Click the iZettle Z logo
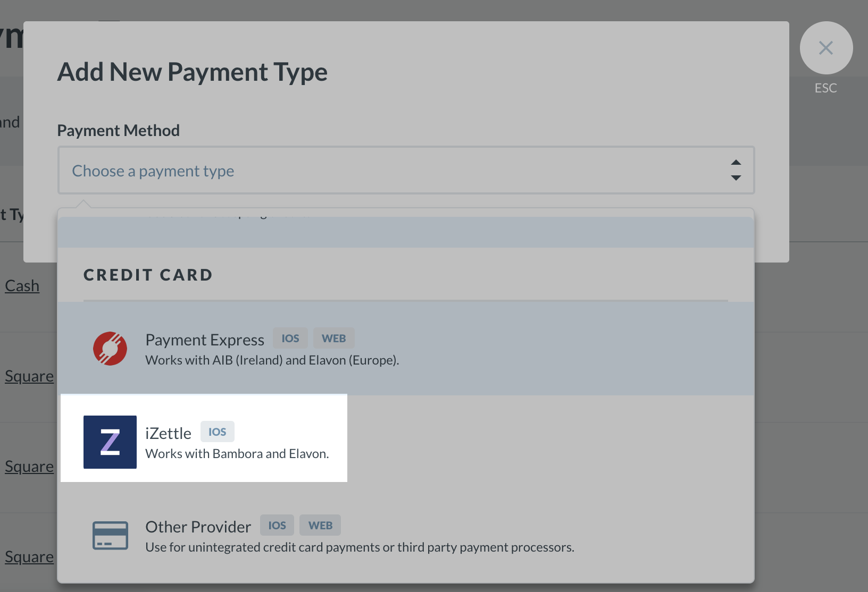This screenshot has width=868, height=592. tap(110, 442)
